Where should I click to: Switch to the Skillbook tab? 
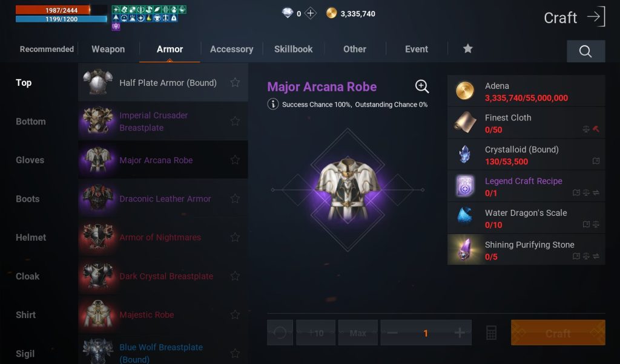point(294,50)
